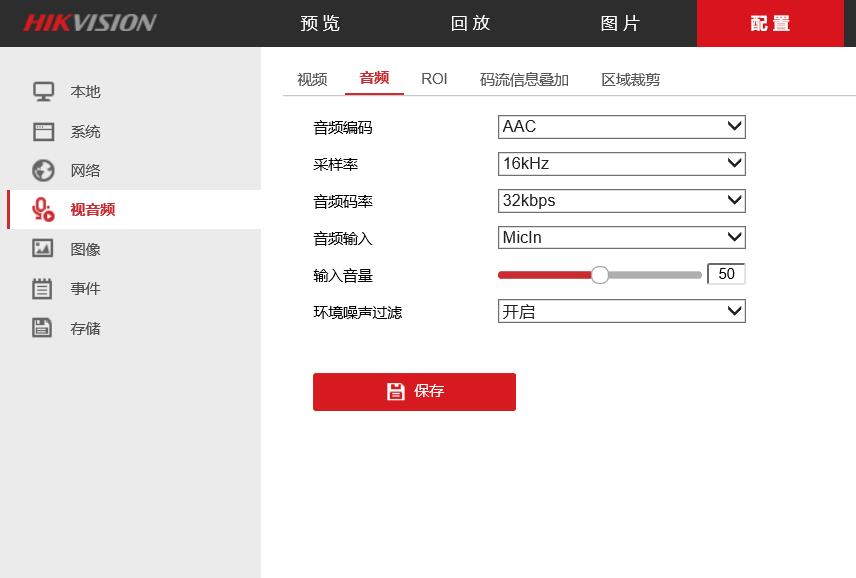Go to the 回放 top menu
The image size is (856, 578).
pyautogui.click(x=471, y=23)
